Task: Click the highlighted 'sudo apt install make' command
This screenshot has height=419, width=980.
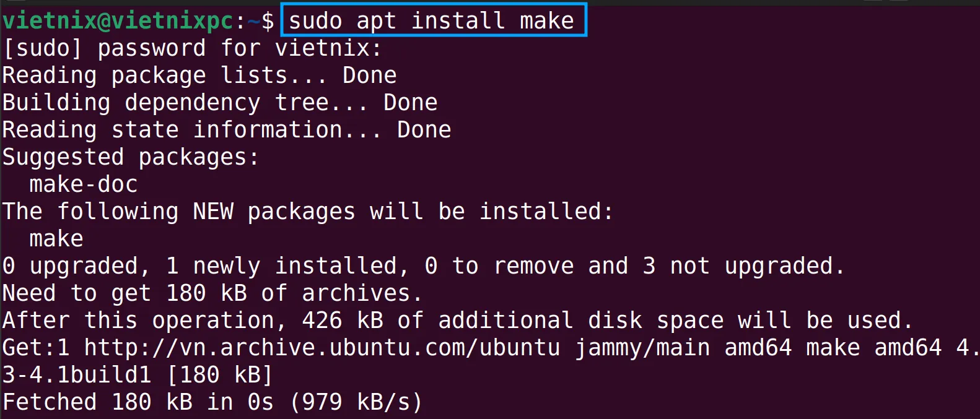Action: 434,20
